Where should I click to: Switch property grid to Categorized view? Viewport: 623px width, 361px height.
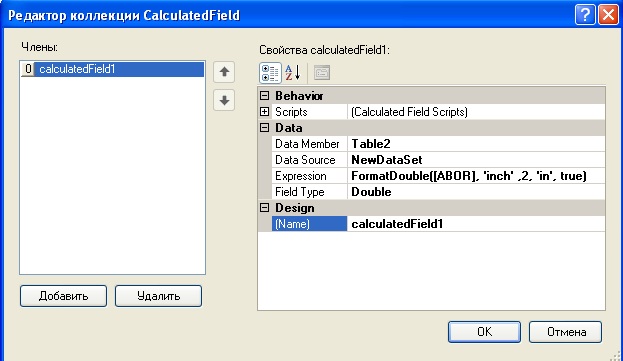tap(270, 73)
